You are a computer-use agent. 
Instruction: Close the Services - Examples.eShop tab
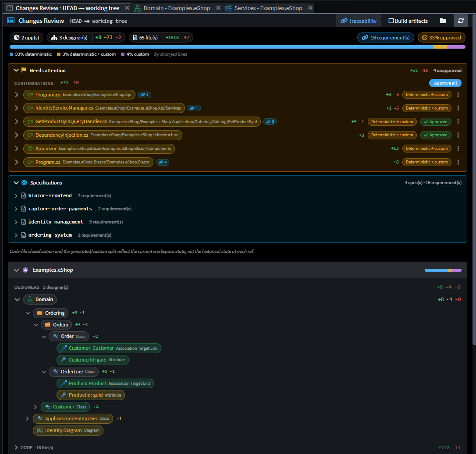pyautogui.click(x=310, y=8)
